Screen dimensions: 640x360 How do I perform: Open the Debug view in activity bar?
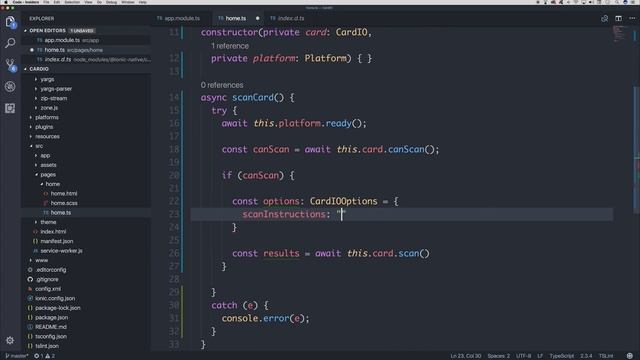(x=10, y=86)
